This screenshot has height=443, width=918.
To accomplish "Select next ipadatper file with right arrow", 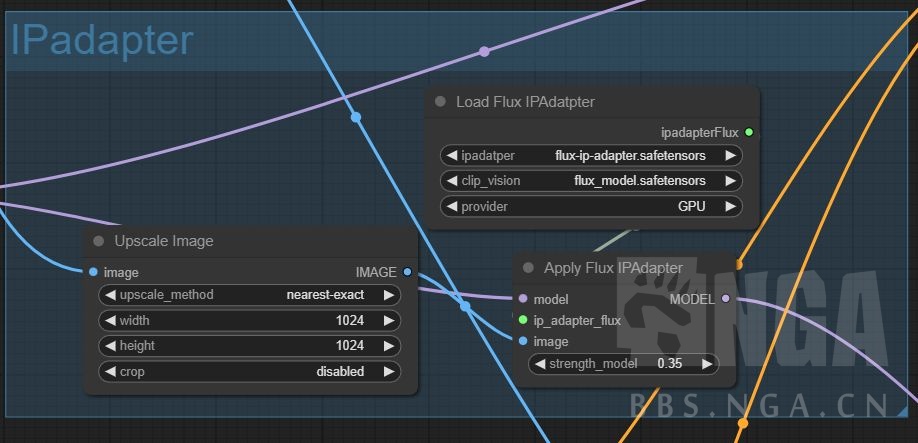I will (730, 156).
